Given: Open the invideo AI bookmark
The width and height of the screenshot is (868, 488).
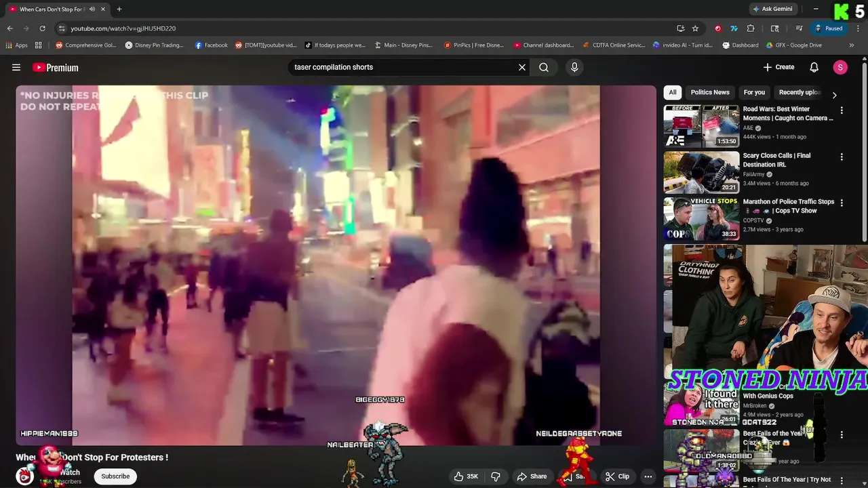Looking at the screenshot, I should [x=683, y=45].
